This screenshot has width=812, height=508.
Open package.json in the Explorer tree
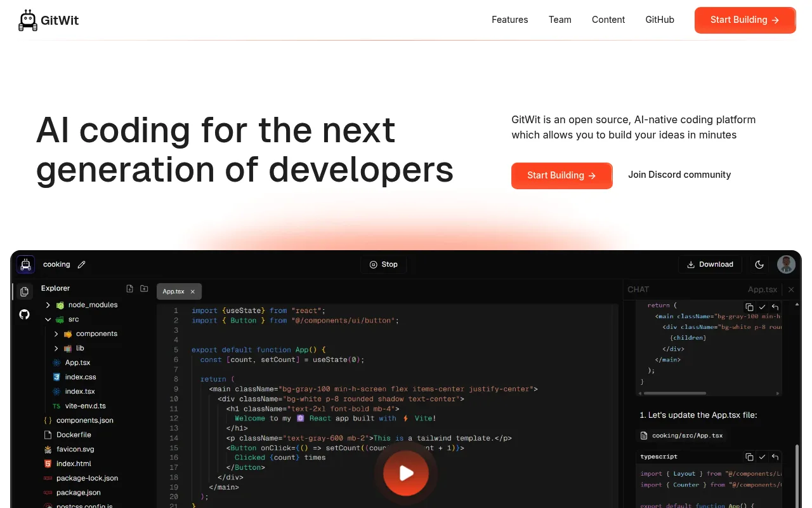(78, 493)
